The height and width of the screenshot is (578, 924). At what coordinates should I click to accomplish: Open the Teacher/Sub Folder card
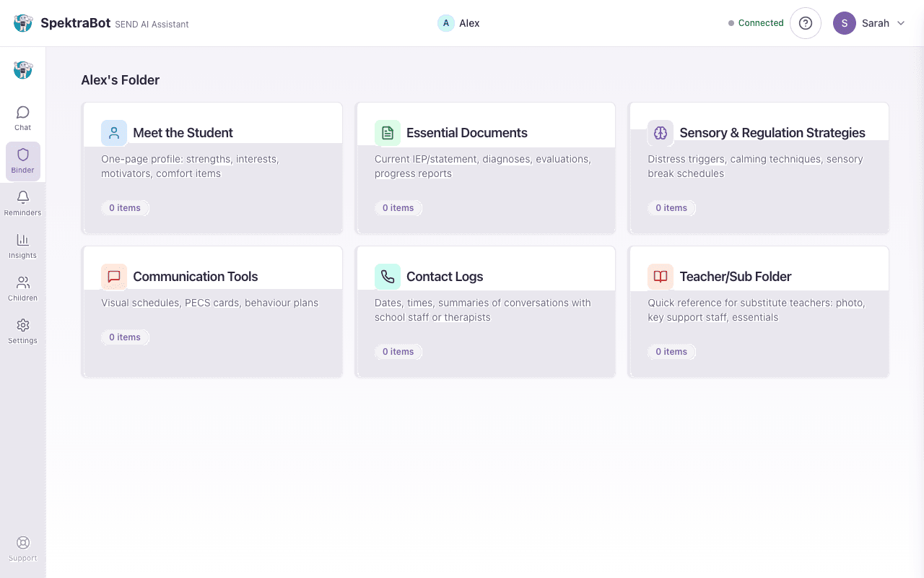pyautogui.click(x=758, y=311)
